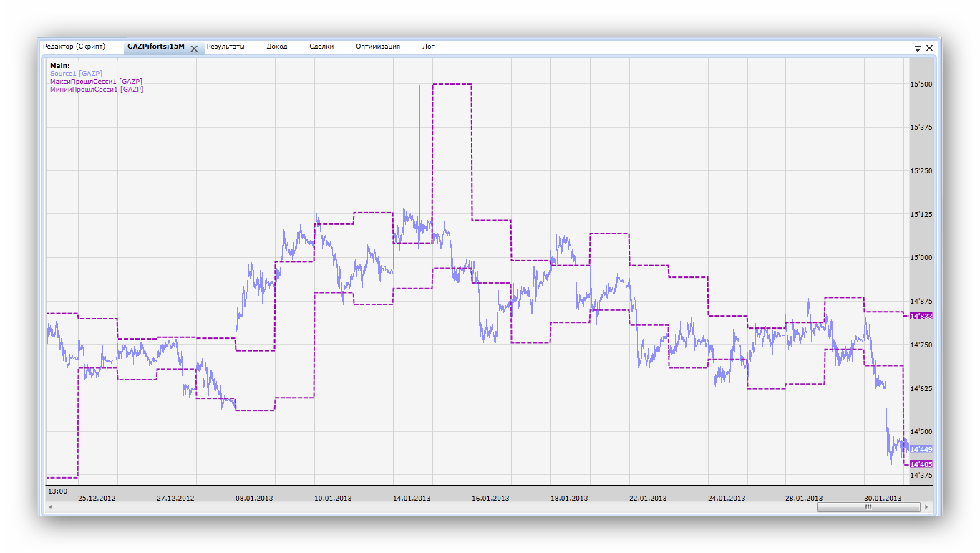Click the 27.12.2012 date label
This screenshot has width=980, height=553.
pos(175,498)
